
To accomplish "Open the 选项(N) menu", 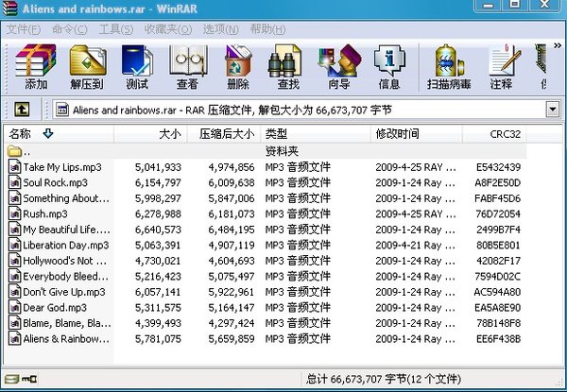I will [x=221, y=29].
